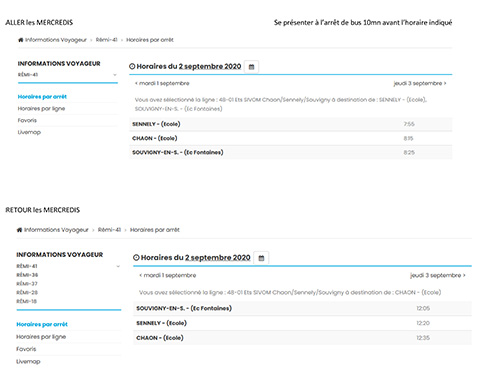Viewport: 500px width, 389px height.
Task: Choose RÉMI-28 in the lower network list
Action: coord(27,292)
